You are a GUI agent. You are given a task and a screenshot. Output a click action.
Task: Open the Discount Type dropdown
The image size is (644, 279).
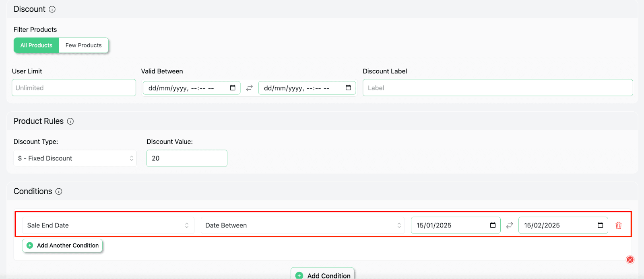click(75, 158)
